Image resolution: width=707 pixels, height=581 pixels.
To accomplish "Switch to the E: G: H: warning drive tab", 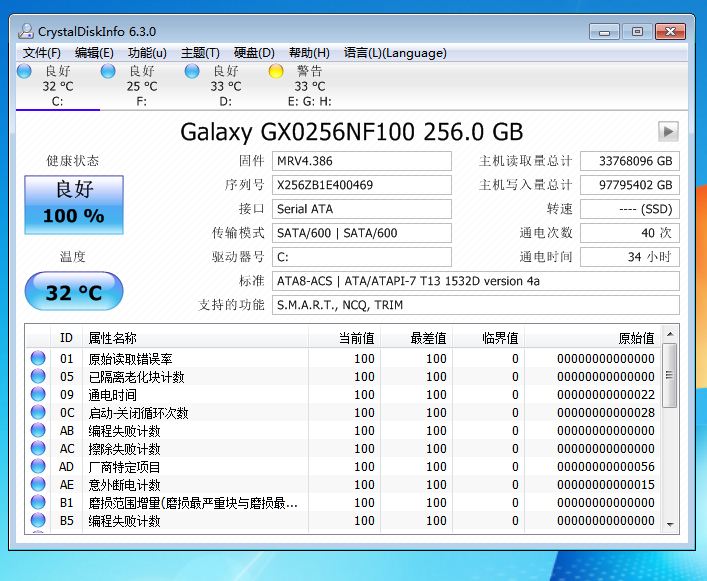I will [x=309, y=86].
